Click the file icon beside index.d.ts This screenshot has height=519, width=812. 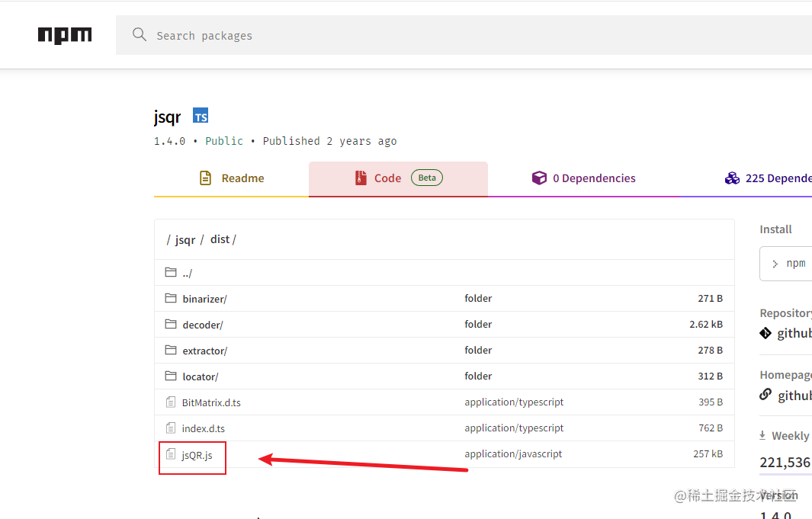[170, 428]
